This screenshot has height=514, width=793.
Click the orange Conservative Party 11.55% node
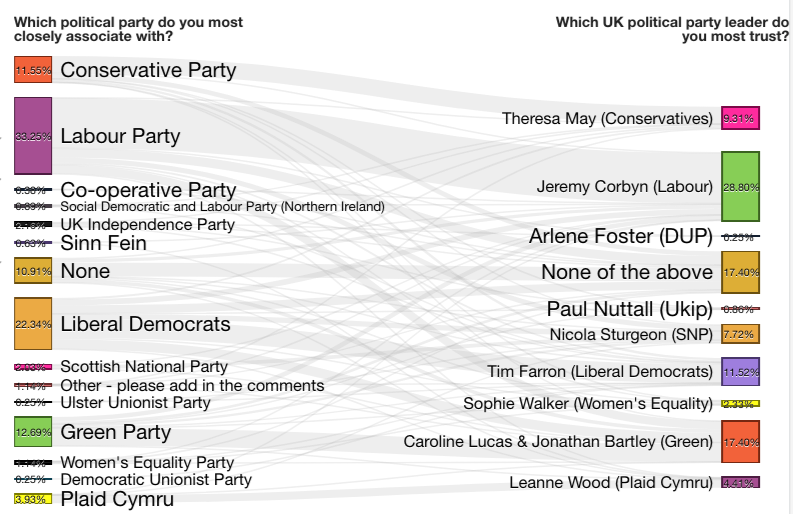pos(33,70)
